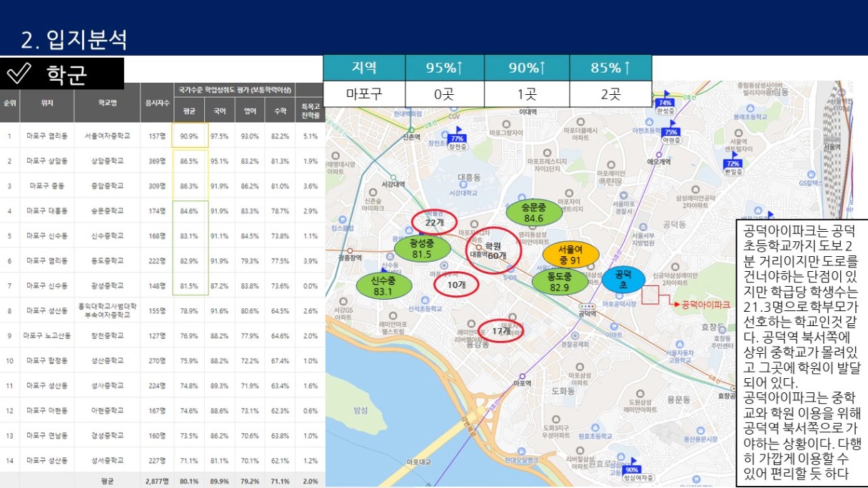Image resolution: width=868 pixels, height=488 pixels.
Task: Click the 마포역 station marker on the map
Action: [x=523, y=375]
